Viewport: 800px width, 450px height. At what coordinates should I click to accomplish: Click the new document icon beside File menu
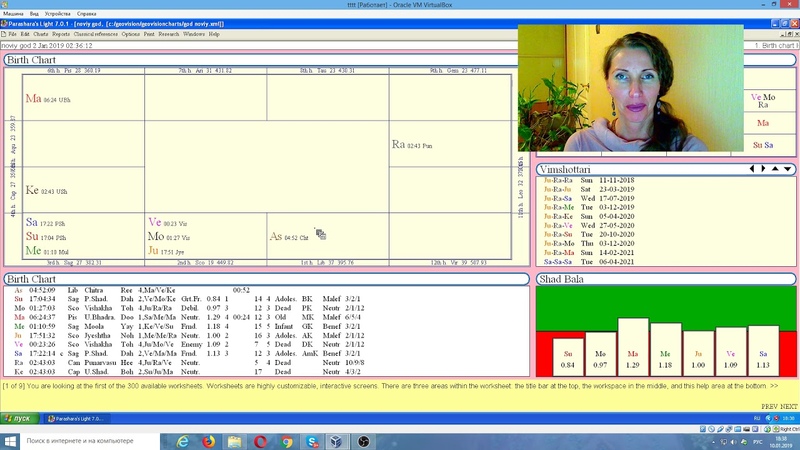4,34
